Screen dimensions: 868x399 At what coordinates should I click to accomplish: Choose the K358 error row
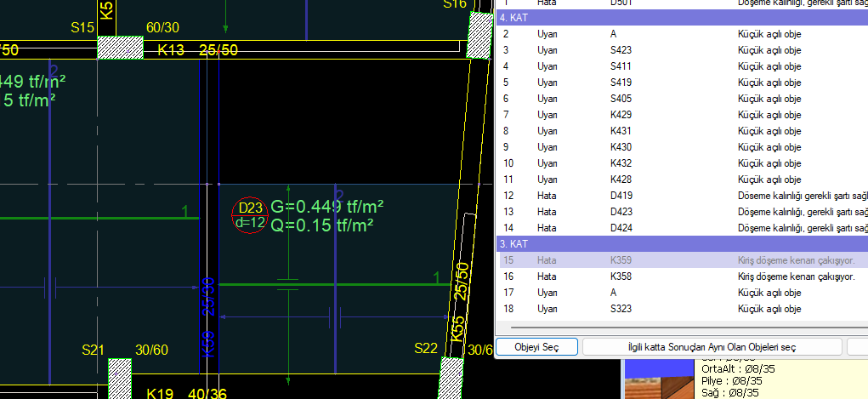pyautogui.click(x=680, y=276)
